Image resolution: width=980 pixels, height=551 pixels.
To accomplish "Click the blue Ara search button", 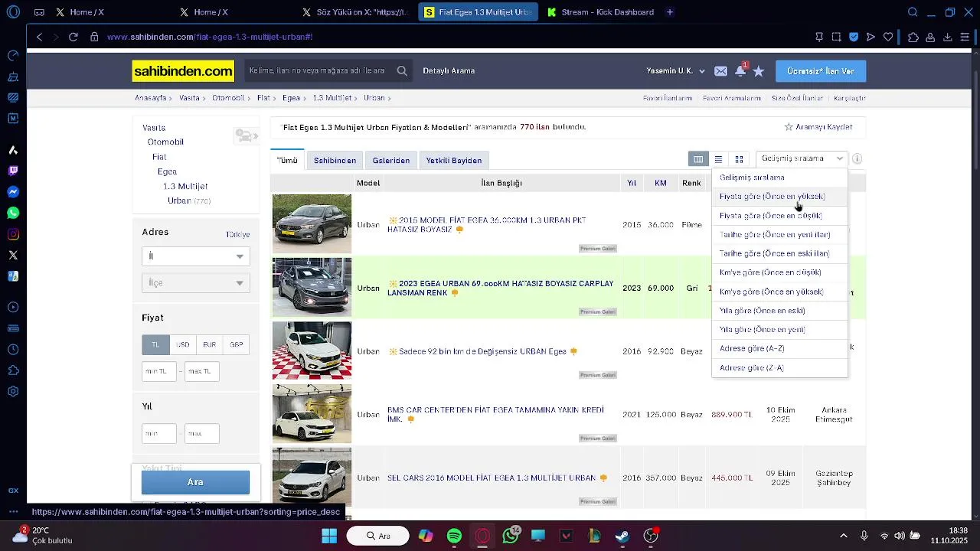I will pyautogui.click(x=195, y=482).
